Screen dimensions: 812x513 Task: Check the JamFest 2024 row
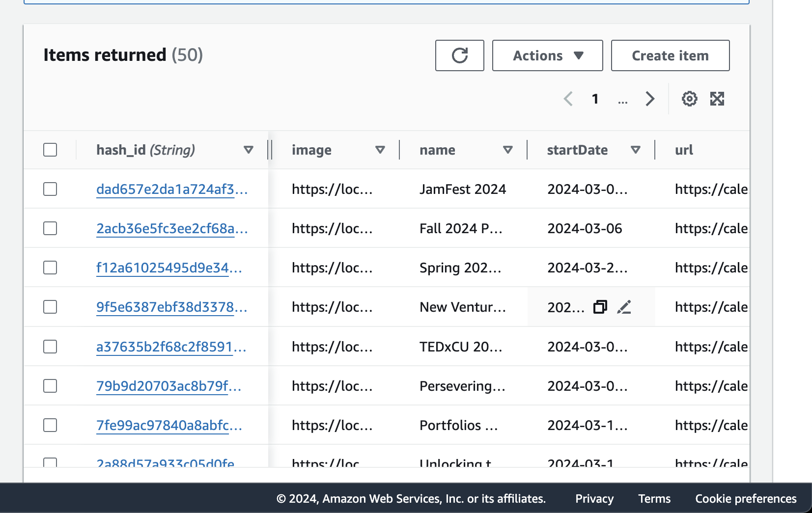pos(50,189)
